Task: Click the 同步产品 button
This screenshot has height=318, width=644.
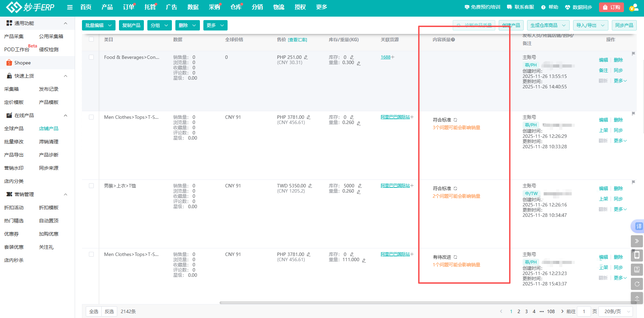Action: click(624, 25)
